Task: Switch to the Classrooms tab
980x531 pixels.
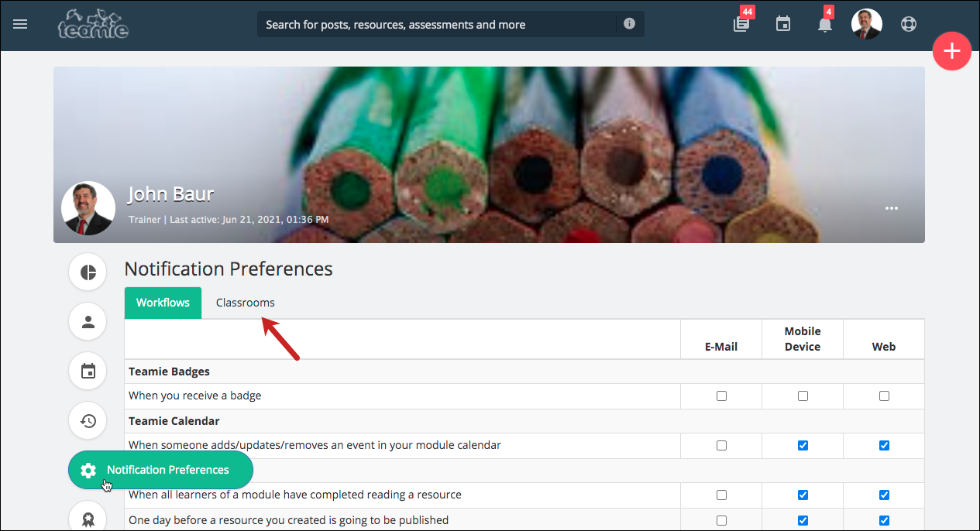Action: 245,303
